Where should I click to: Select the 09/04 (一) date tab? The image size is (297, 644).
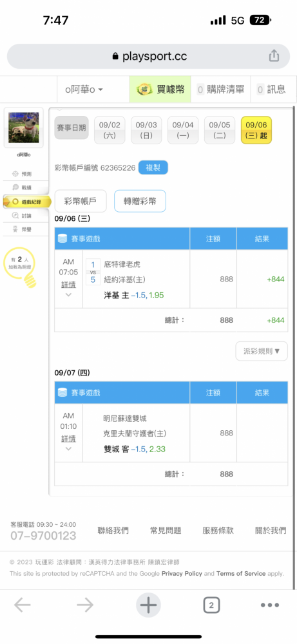pyautogui.click(x=183, y=130)
